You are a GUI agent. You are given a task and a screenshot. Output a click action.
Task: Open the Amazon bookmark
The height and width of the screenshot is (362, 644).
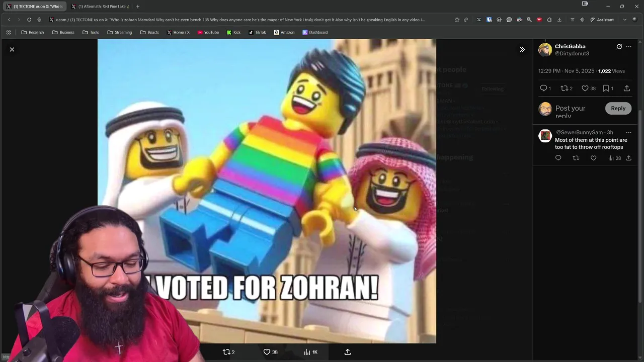tap(284, 32)
